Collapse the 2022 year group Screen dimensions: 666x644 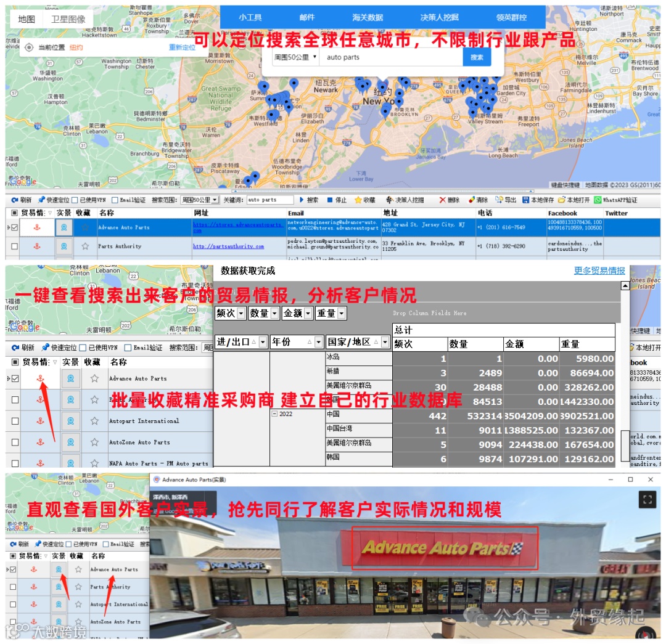pyautogui.click(x=274, y=414)
